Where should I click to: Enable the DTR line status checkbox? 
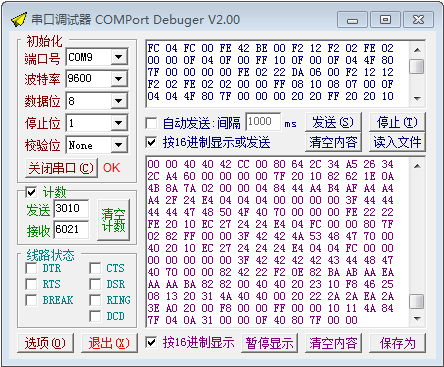click(31, 268)
